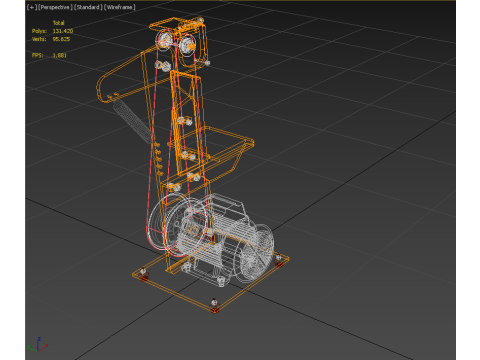Image resolution: width=480 pixels, height=360 pixels.
Task: Select the left corner foot bolt of base
Action: point(144,274)
